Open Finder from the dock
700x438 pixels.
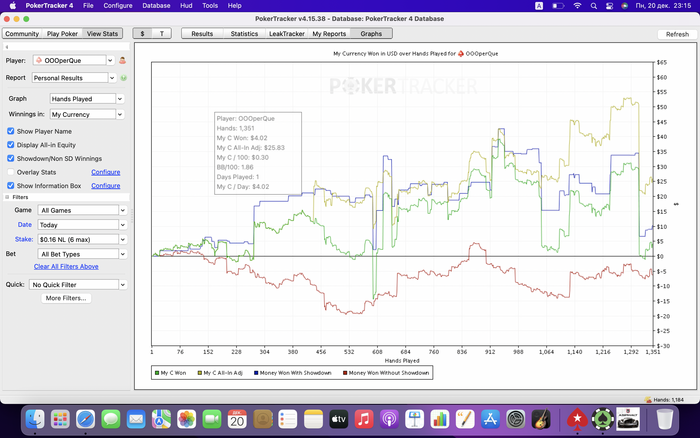35,419
